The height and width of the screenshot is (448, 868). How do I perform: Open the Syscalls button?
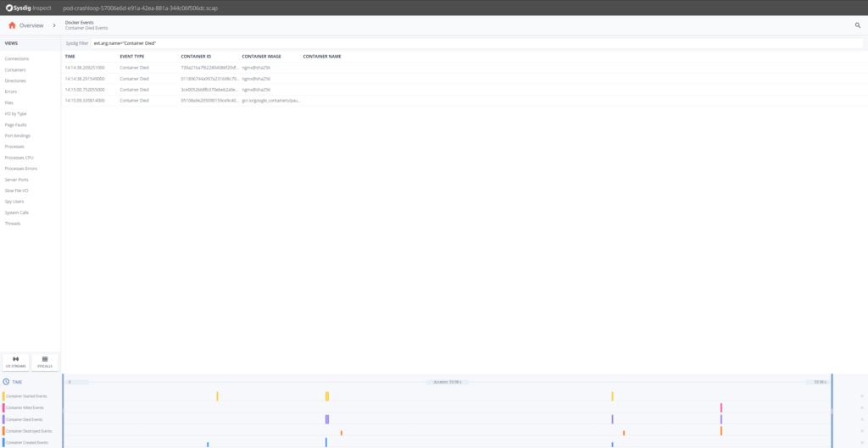coord(45,362)
